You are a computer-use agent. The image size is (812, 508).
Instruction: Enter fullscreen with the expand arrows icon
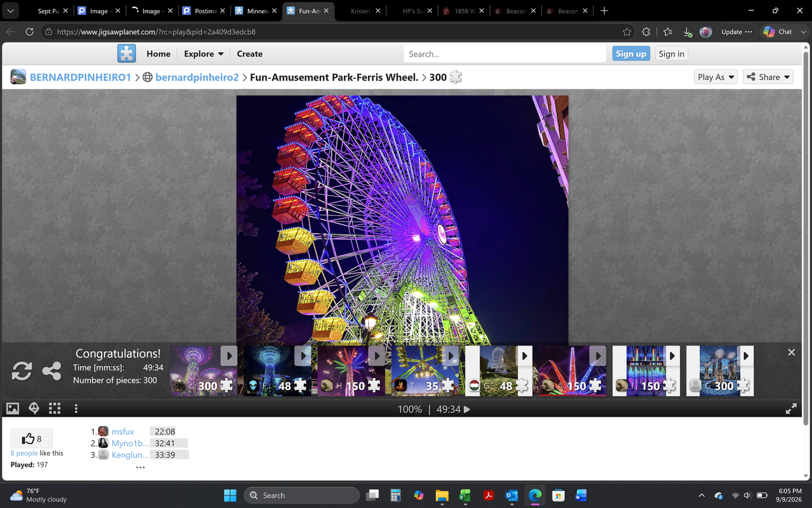tap(791, 409)
